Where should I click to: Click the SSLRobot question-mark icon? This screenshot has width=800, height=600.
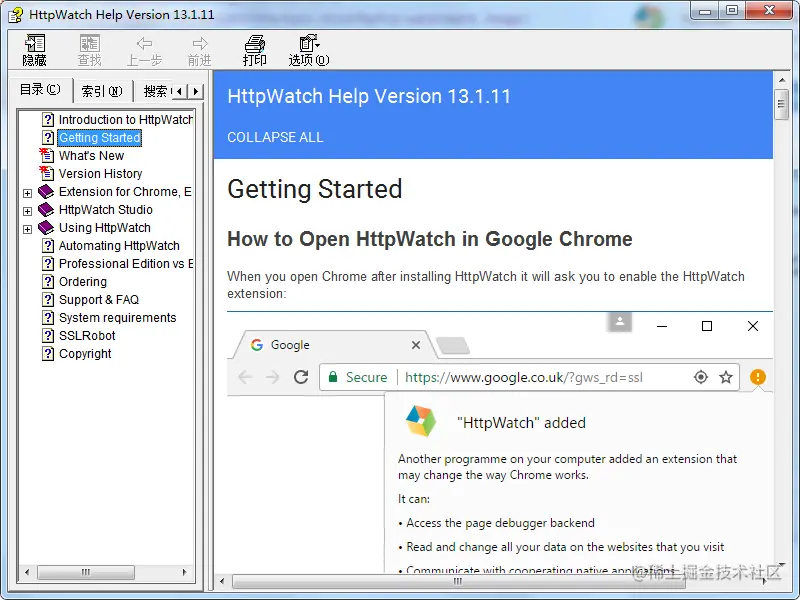pos(48,336)
